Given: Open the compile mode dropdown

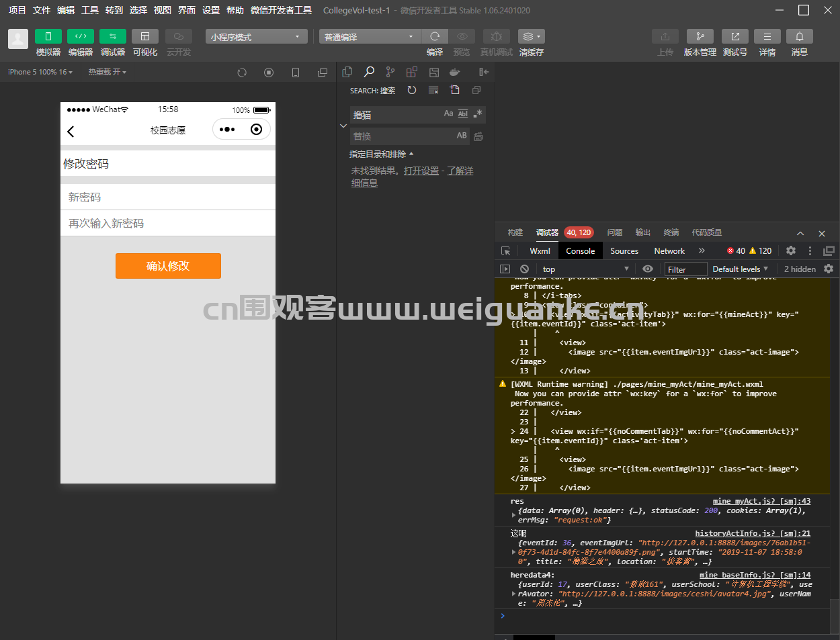Looking at the screenshot, I should pyautogui.click(x=370, y=37).
